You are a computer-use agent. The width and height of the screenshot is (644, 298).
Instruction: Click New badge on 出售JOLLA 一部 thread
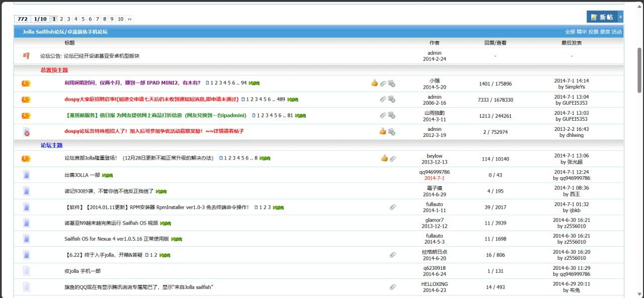[108, 175]
